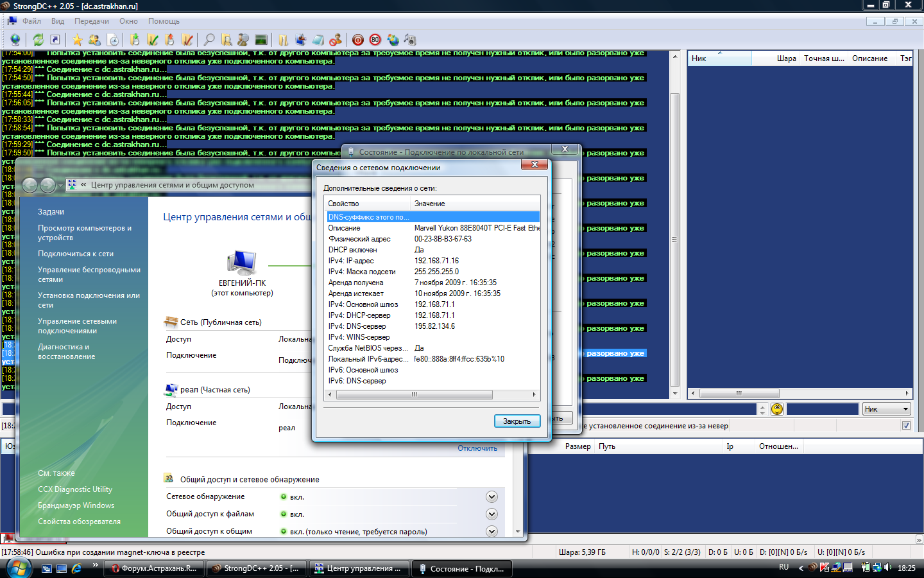Click the speed limit 80 icon
The image size is (924, 578).
tap(375, 40)
